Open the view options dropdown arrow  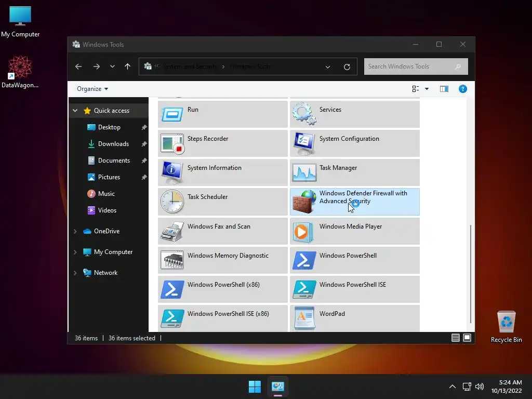coord(427,89)
